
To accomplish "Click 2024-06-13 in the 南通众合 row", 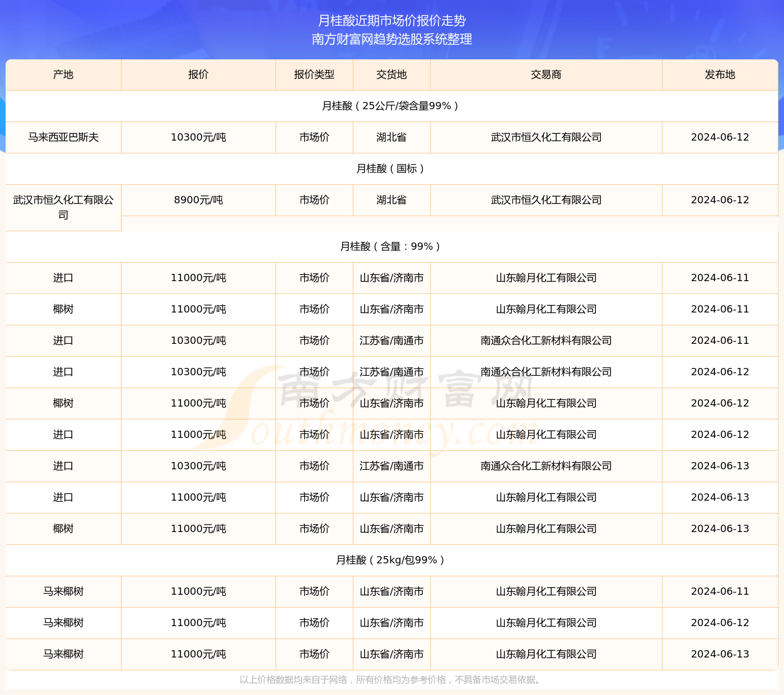I will click(720, 466).
